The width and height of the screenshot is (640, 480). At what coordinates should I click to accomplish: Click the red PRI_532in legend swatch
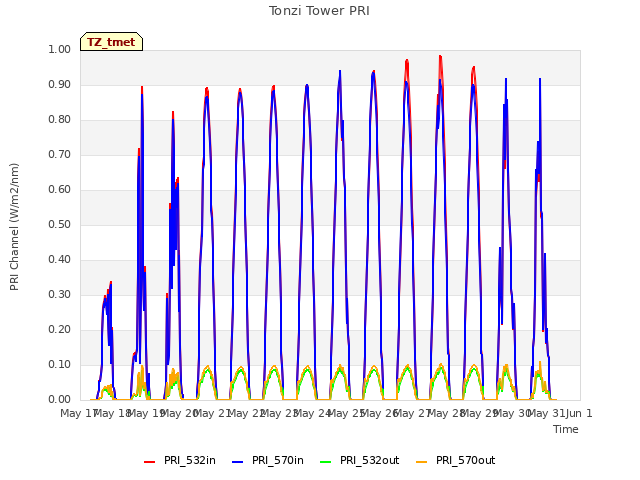point(149,461)
